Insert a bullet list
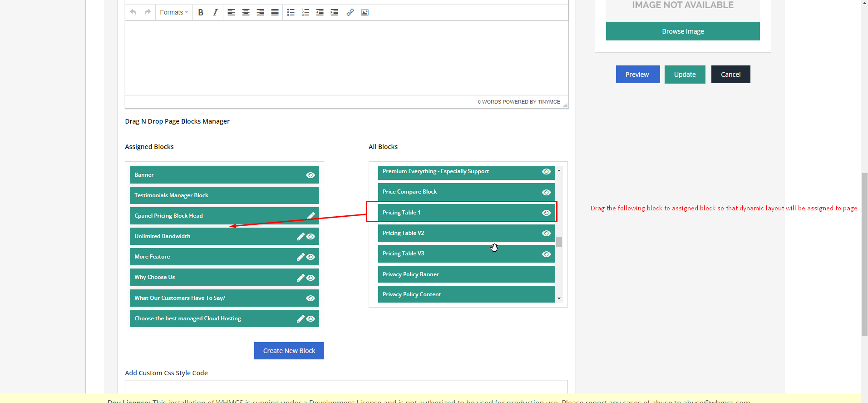Image resolution: width=868 pixels, height=403 pixels. [291, 12]
